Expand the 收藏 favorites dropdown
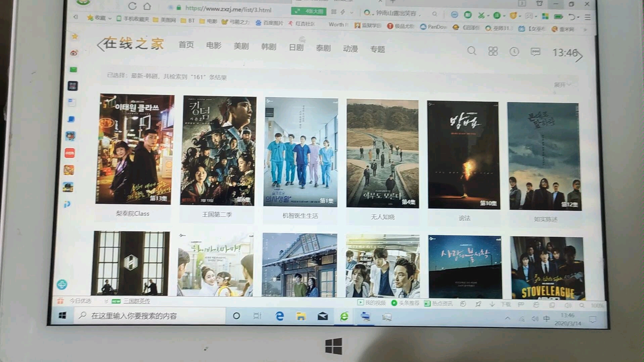644x362 pixels. (110, 18)
